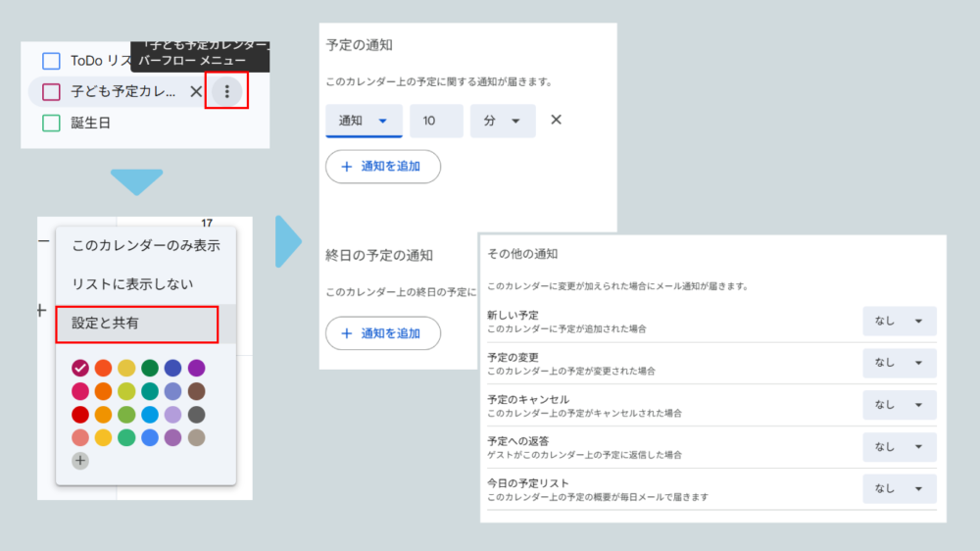
Task: Expand the 予定の変更 notification dropdown
Action: pos(899,363)
